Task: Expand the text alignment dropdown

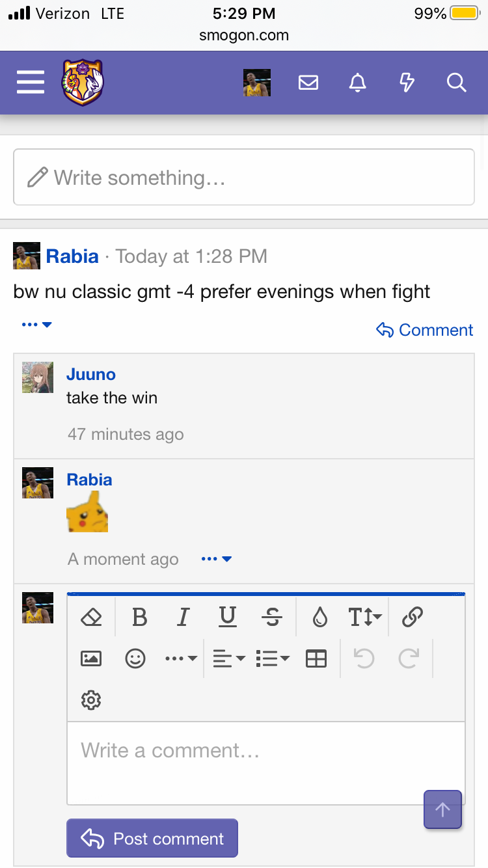Action: click(229, 658)
